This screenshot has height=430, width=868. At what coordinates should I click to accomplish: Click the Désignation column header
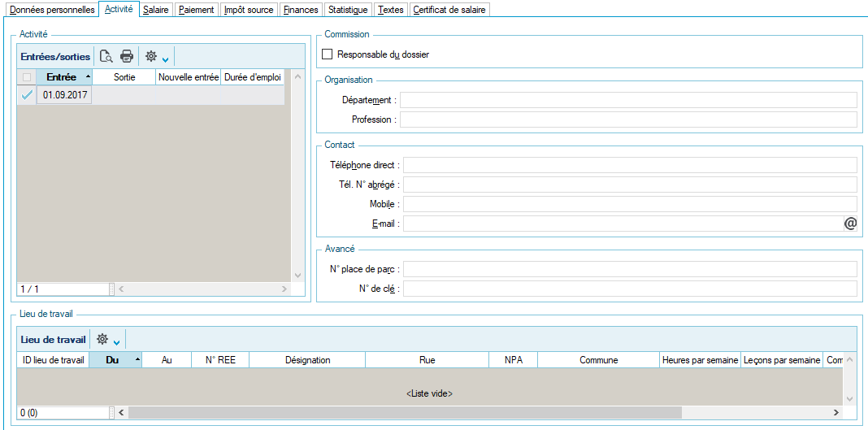click(307, 360)
